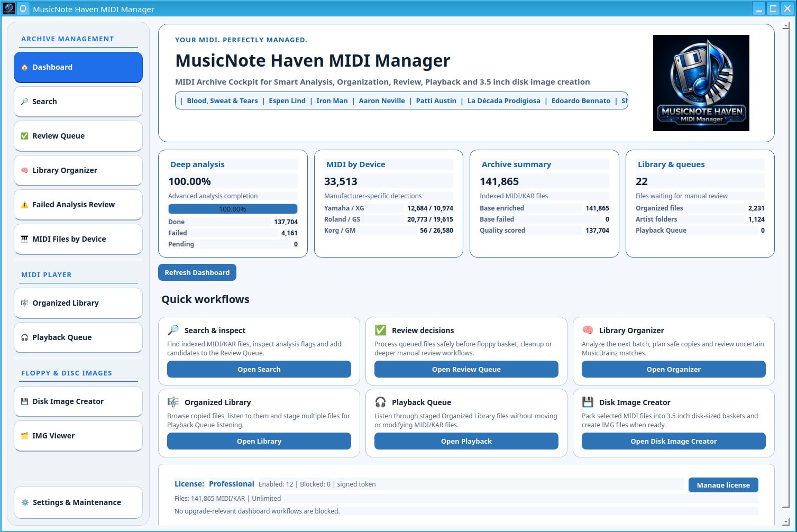797x532 pixels.
Task: Click the 33,513 MIDI by Device count
Action: (341, 181)
